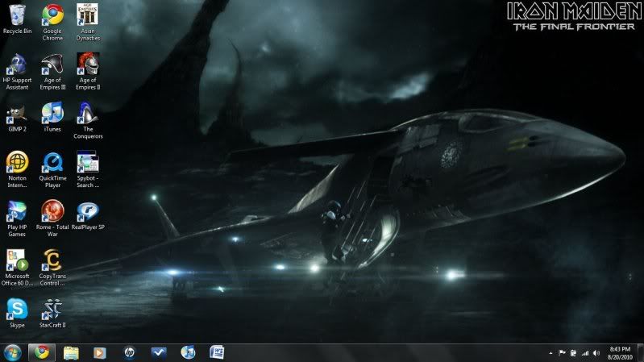Open the Skype desktop shortcut

point(17,313)
